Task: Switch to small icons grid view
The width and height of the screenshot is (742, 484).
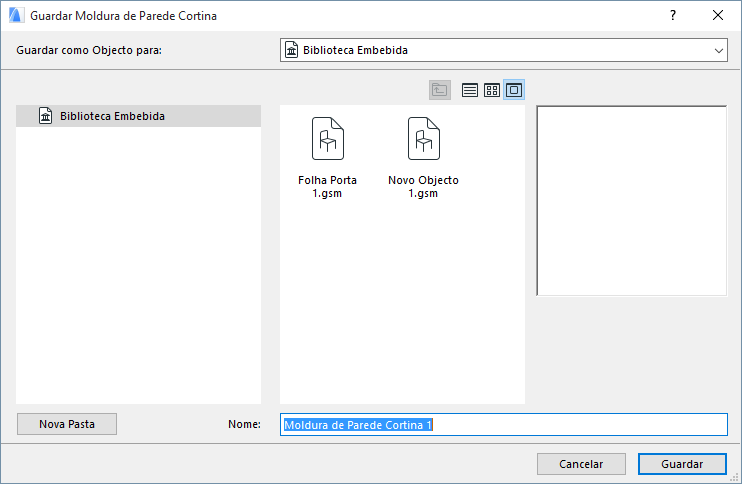Action: click(492, 90)
